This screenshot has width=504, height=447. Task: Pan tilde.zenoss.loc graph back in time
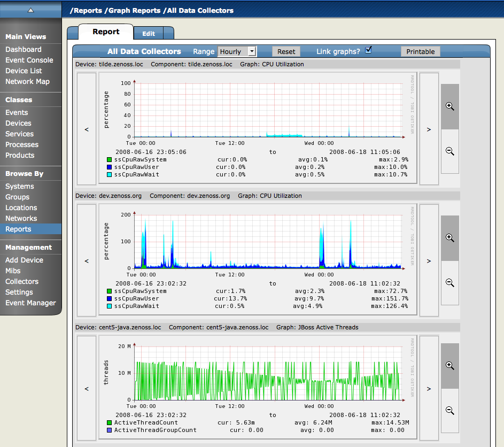(x=87, y=129)
